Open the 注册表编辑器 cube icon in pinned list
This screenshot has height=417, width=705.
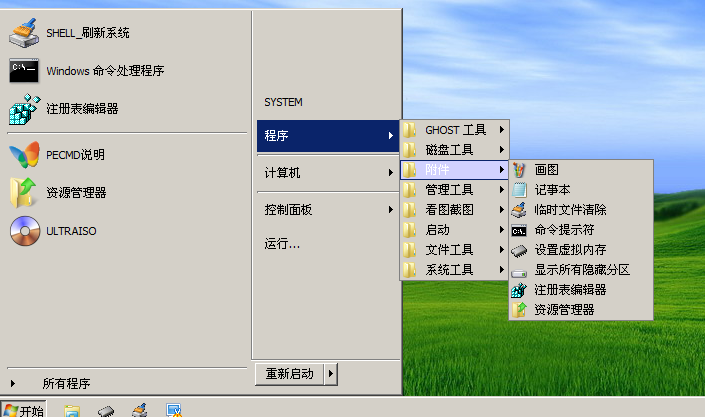(24, 109)
